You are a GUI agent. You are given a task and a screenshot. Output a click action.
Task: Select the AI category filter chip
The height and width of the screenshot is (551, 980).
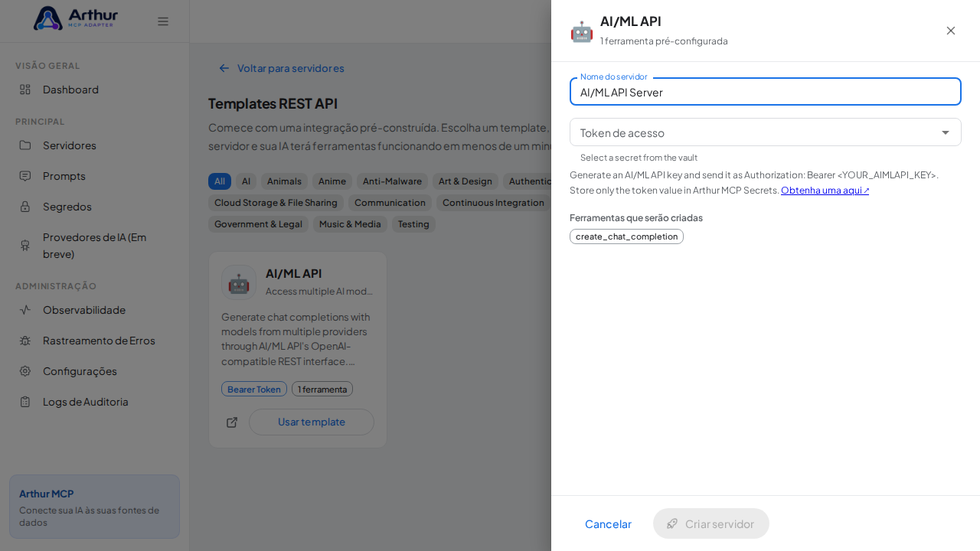click(x=247, y=181)
